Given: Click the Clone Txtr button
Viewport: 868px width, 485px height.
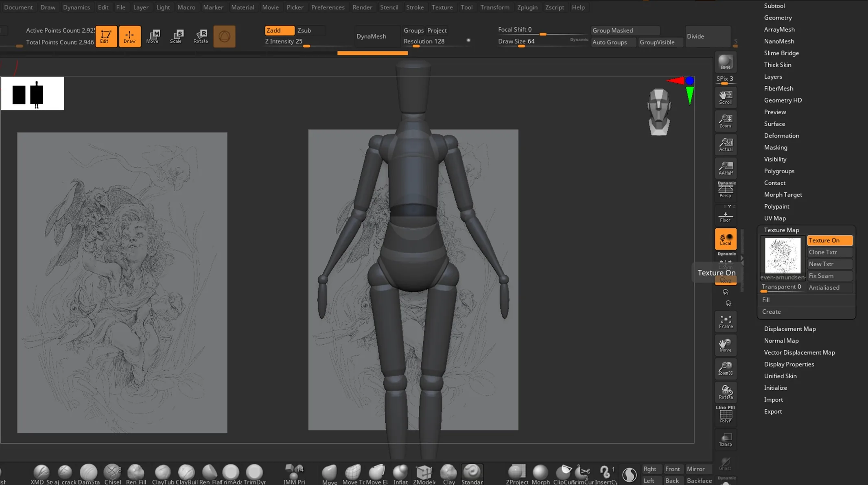Looking at the screenshot, I should pyautogui.click(x=829, y=252).
